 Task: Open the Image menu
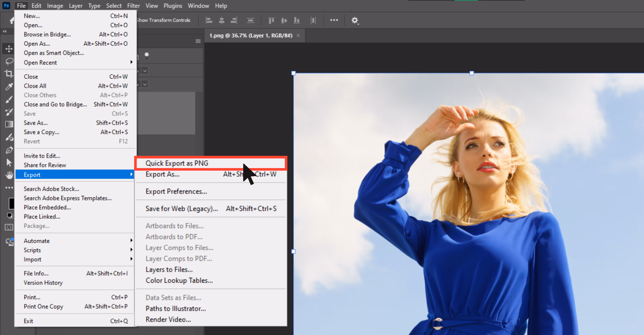tap(55, 5)
